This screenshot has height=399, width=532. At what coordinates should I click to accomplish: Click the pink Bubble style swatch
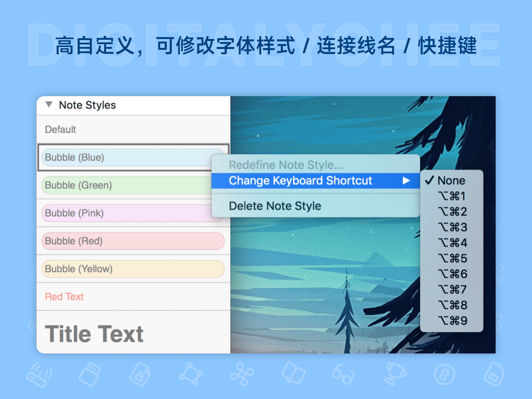[75, 213]
